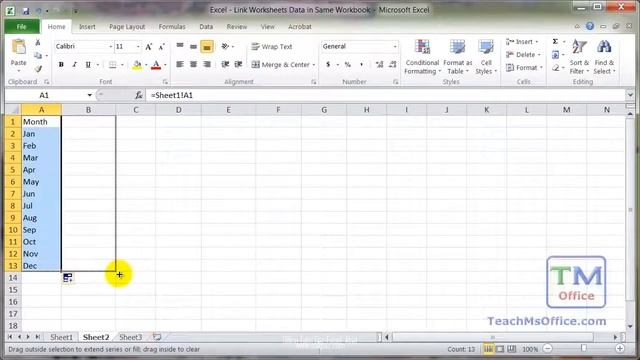Image resolution: width=640 pixels, height=360 pixels.
Task: Switch to Insert ribbon tab
Action: click(87, 27)
